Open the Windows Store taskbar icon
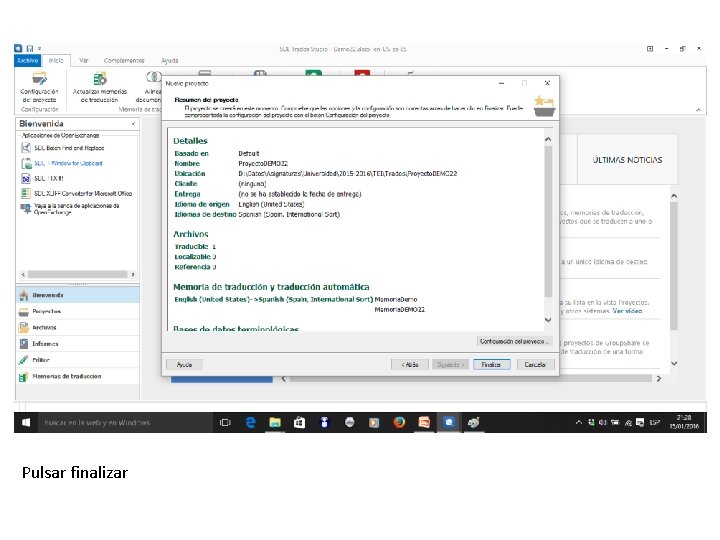Image resolution: width=720 pixels, height=540 pixels. 299,422
